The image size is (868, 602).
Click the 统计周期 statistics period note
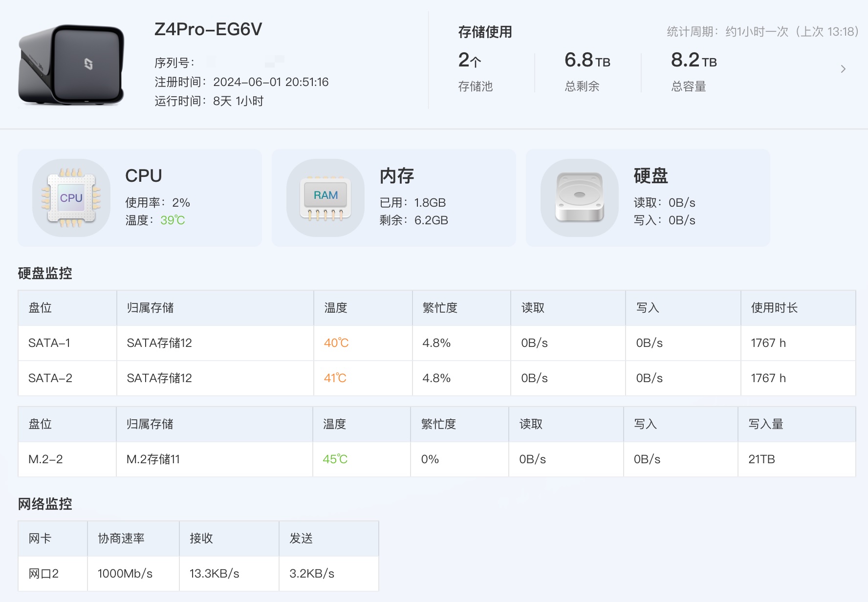[762, 32]
